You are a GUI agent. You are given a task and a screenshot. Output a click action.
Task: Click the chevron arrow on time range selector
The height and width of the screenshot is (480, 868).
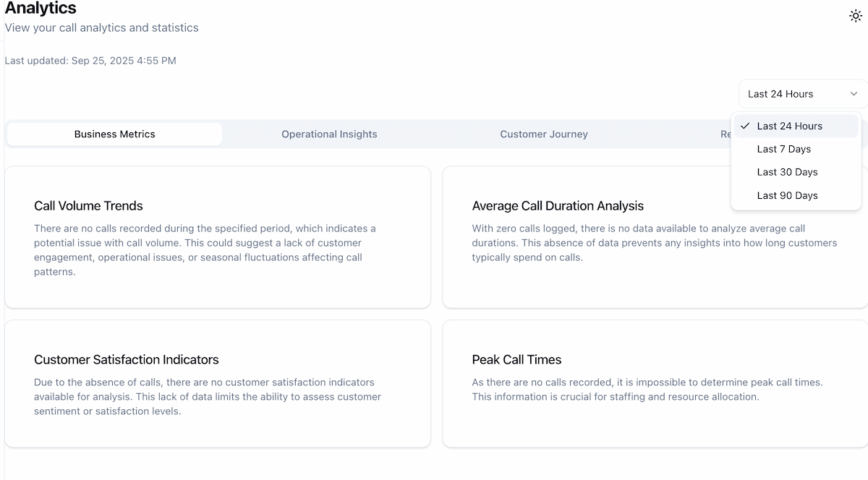tap(854, 94)
